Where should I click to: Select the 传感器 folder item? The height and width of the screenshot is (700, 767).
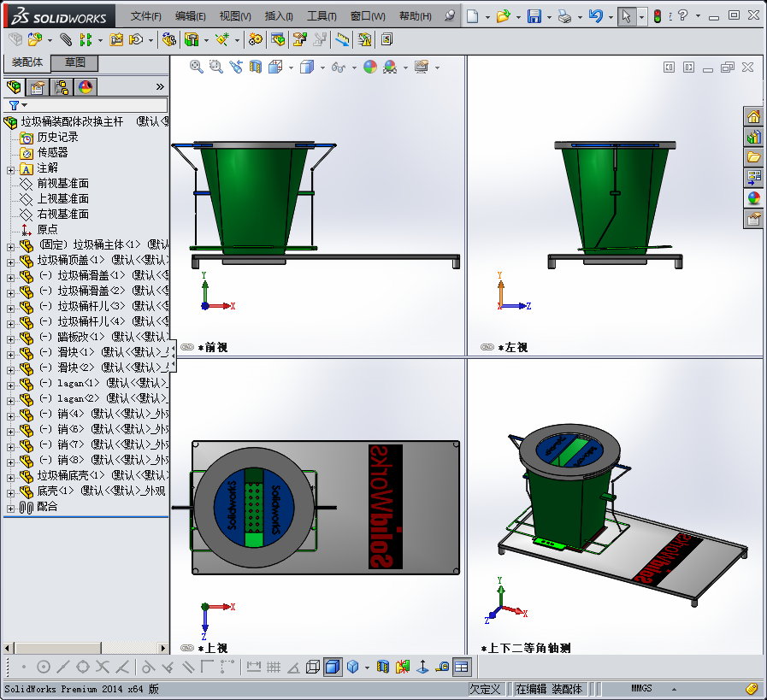point(53,152)
